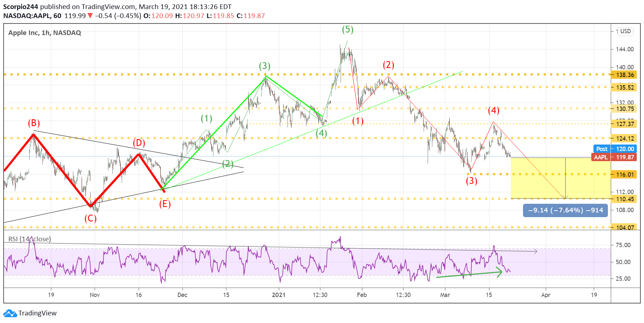644x323 pixels.
Task: Click the NASDAQ:AAPL, 60 ticker header
Action: point(33,16)
